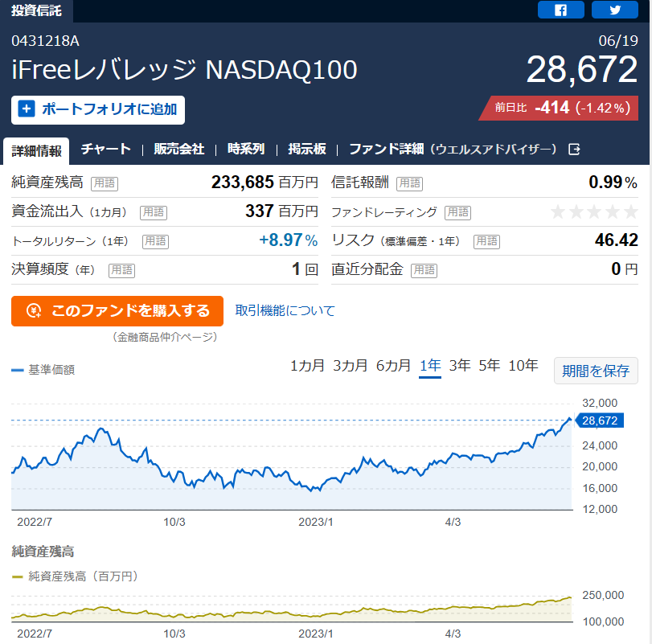Image resolution: width=652 pixels, height=644 pixels.
Task: Open the 掲示板 tab
Action: coord(307,149)
